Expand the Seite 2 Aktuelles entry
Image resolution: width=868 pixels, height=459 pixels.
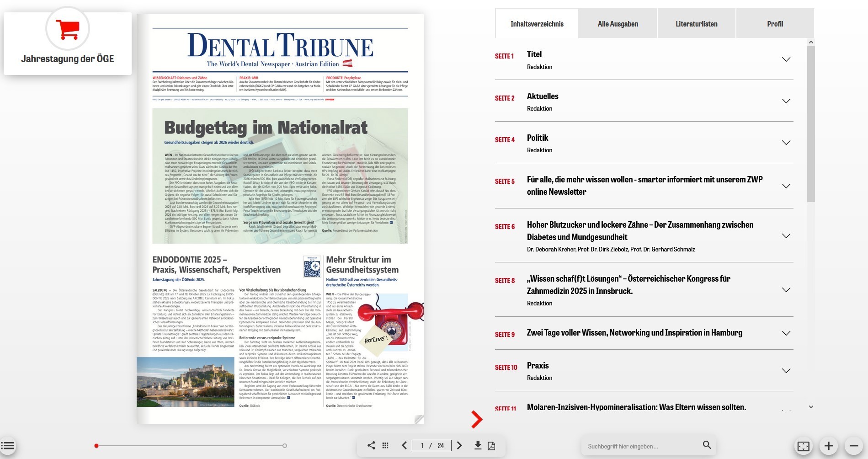pyautogui.click(x=786, y=101)
